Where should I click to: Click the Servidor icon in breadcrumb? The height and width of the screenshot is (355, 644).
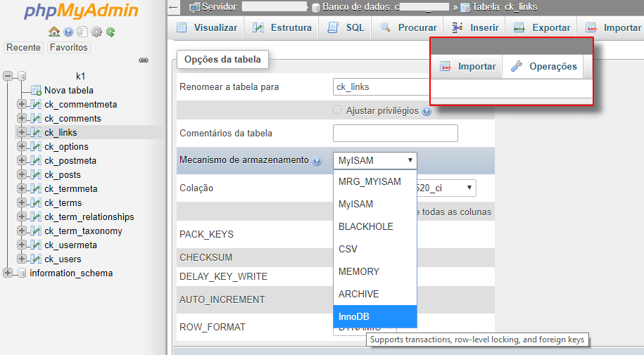point(195,8)
